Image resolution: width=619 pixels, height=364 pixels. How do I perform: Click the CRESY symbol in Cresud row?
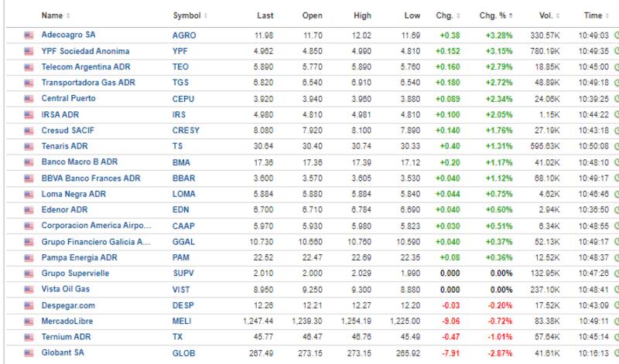[186, 131]
